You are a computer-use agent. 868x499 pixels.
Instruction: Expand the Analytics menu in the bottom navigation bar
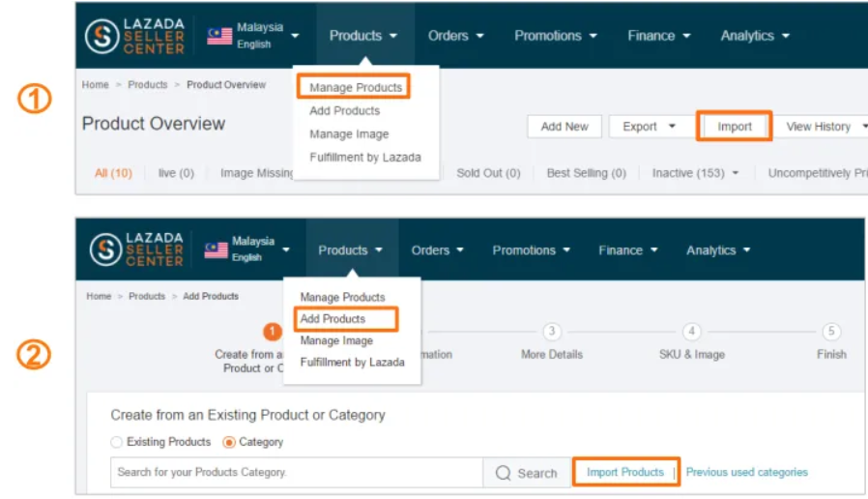click(x=718, y=250)
